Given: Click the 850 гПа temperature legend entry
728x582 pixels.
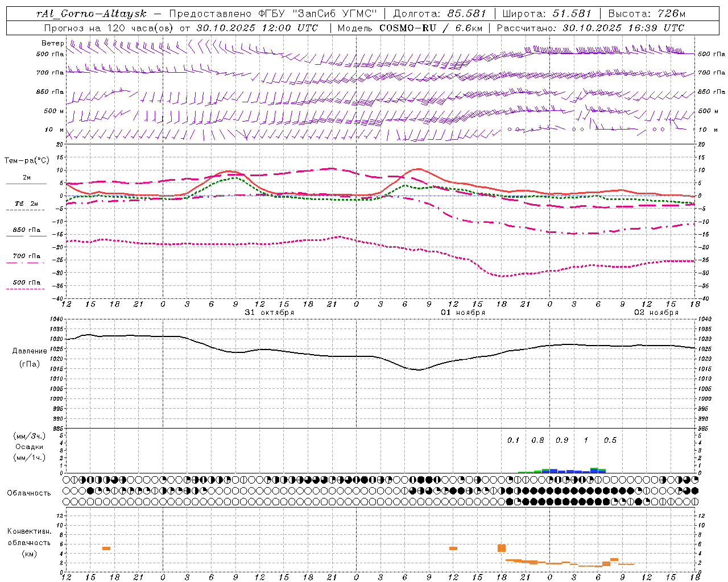Looking at the screenshot, I should 27,230.
